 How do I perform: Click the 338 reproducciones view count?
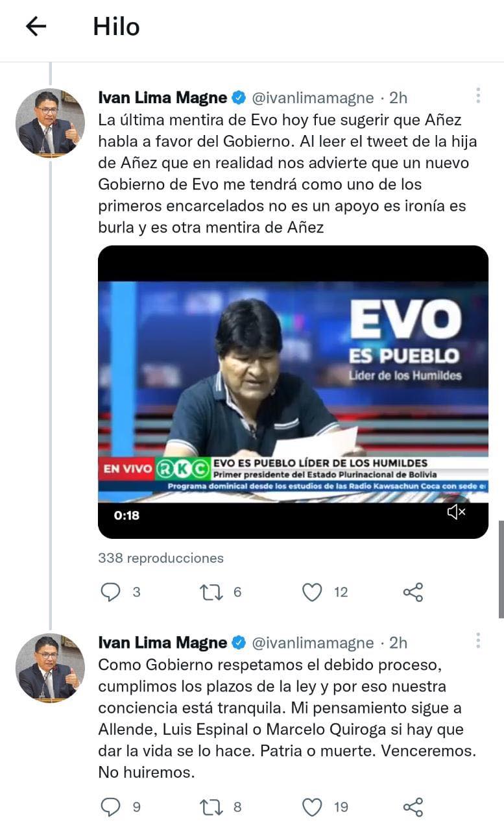point(161,558)
